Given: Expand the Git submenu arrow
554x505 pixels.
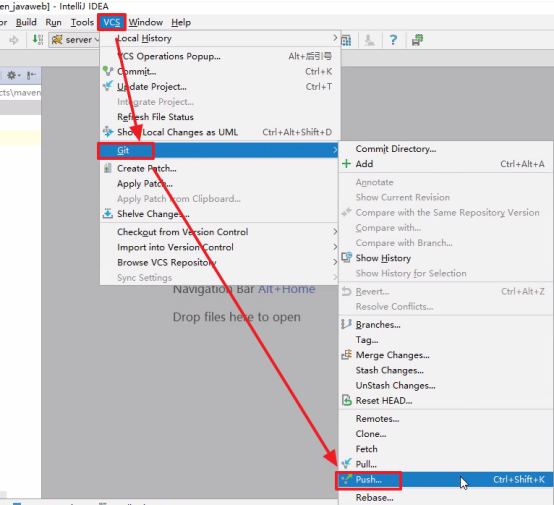Looking at the screenshot, I should [335, 150].
